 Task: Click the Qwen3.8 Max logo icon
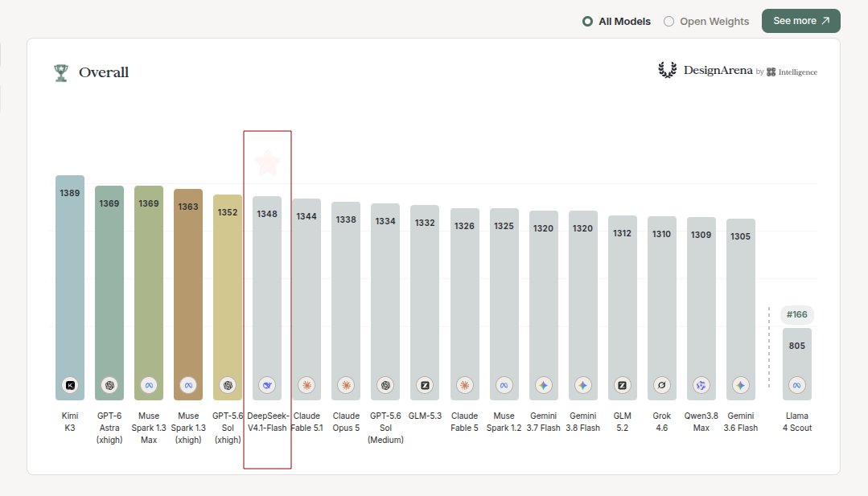click(701, 385)
